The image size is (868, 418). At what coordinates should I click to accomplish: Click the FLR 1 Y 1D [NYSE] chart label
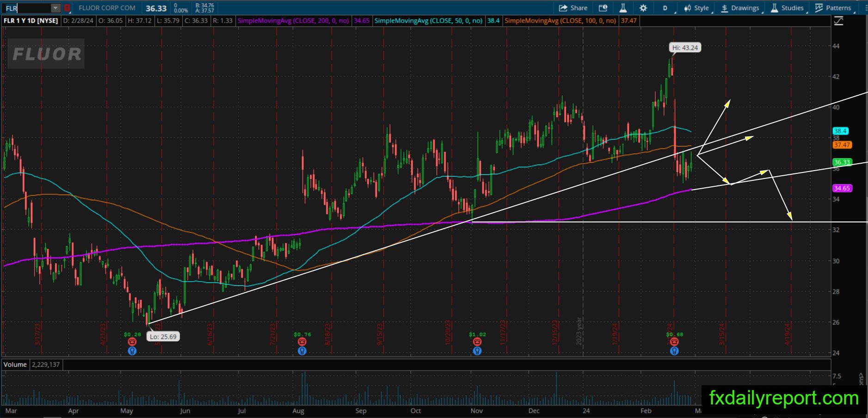click(31, 20)
